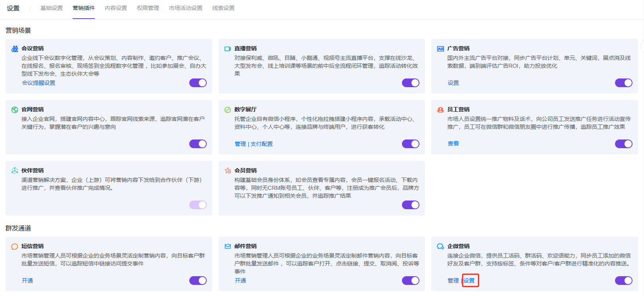Image resolution: width=644 pixels, height=296 pixels.
Task: Open the 权限管理 tab
Action: [x=148, y=8]
